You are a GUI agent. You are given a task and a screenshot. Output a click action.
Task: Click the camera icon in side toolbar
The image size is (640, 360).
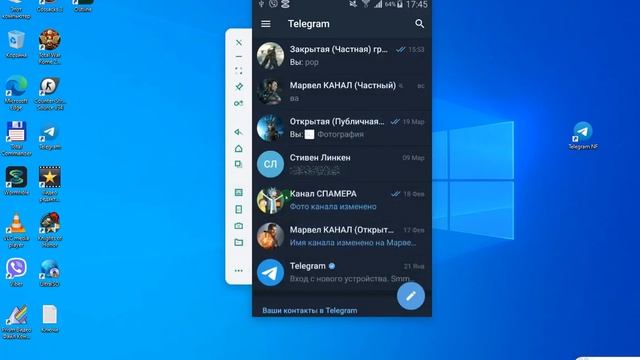[239, 226]
